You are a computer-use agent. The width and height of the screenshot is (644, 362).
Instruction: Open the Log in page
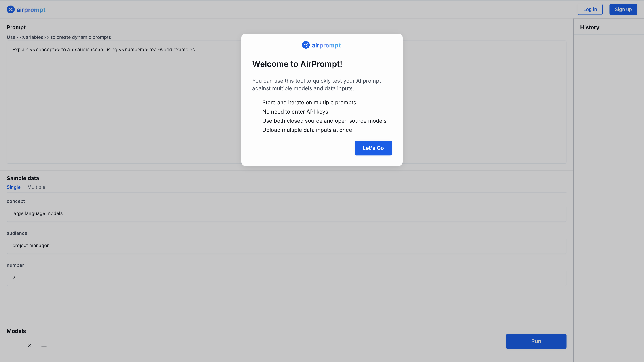click(x=590, y=9)
